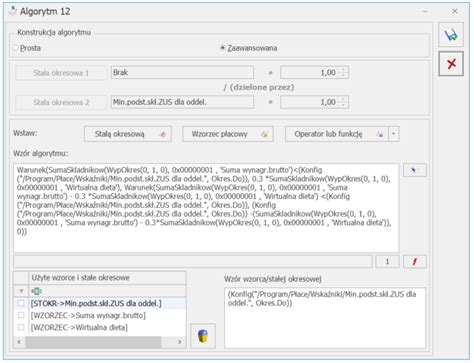Click the small field showing 1
Screen dimensions: 474x363
tap(387, 262)
